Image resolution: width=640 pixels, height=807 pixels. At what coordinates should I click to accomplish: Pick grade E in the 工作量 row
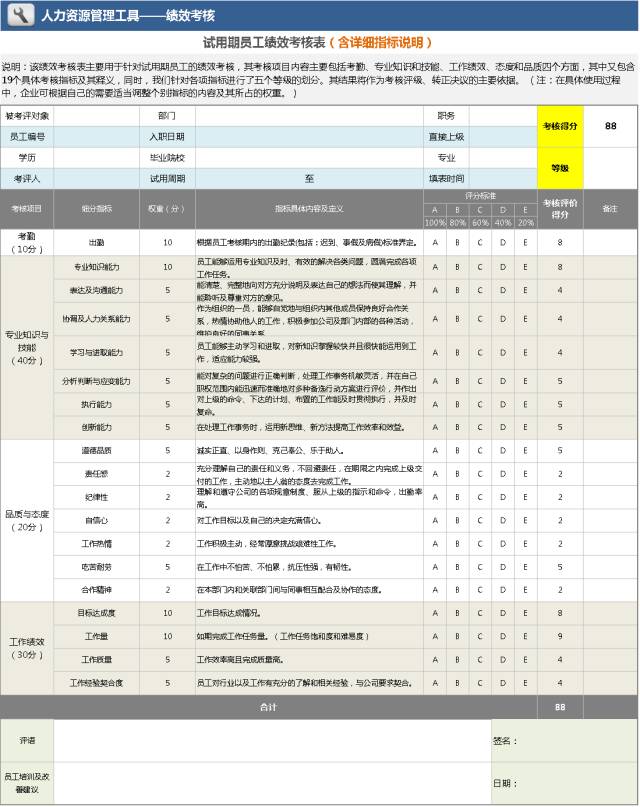(x=526, y=636)
